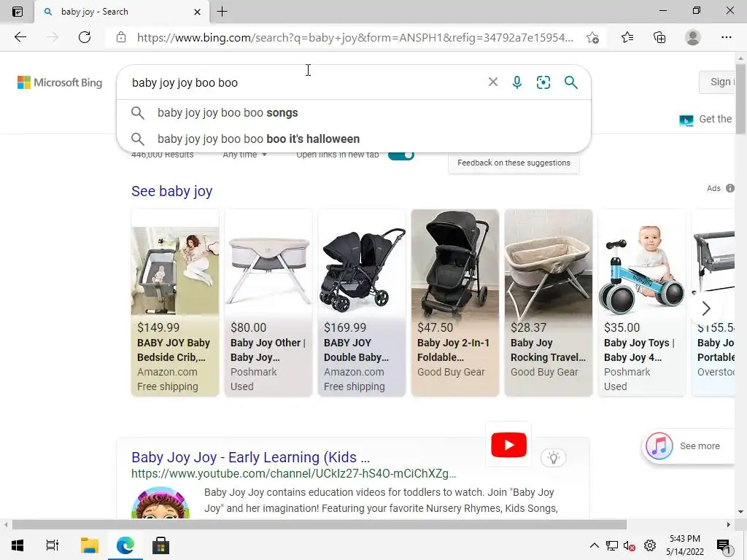Open 'Baby Joy Joy - Early Learning' result

coord(251,457)
